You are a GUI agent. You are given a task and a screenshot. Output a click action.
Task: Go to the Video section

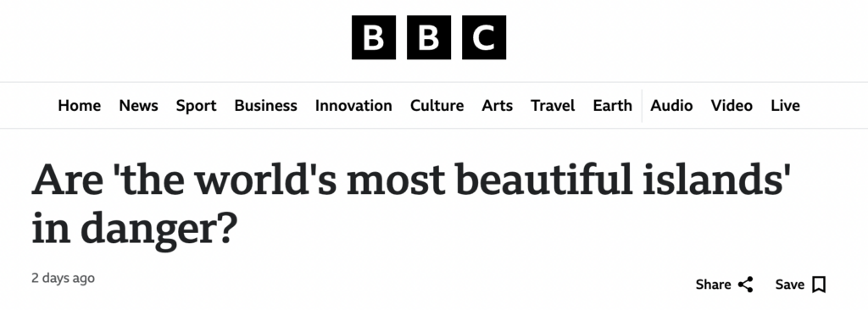(x=732, y=105)
